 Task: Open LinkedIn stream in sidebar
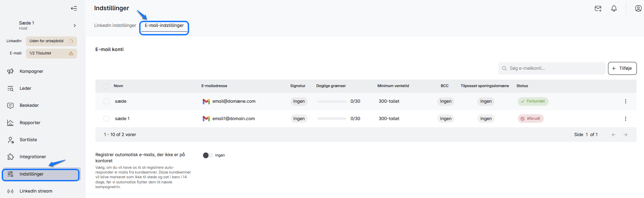[x=36, y=191]
